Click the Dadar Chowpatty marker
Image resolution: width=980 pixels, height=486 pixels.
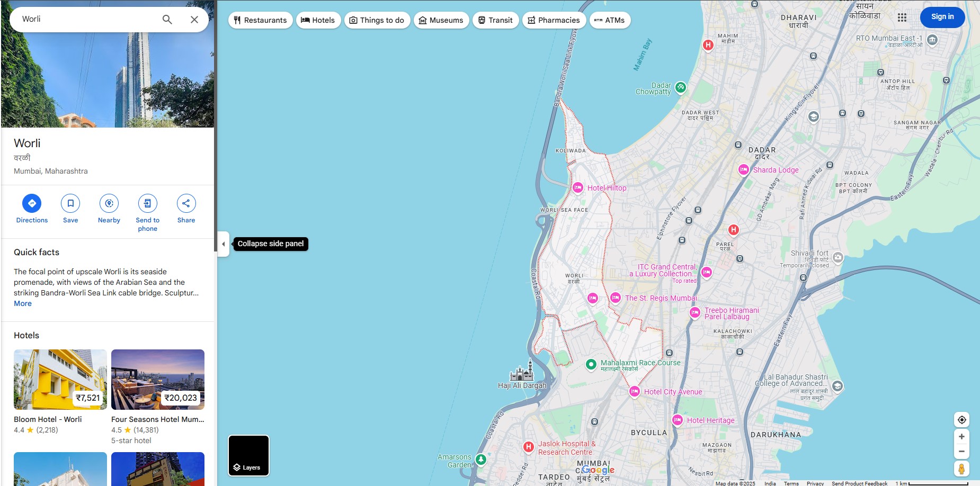click(x=681, y=87)
